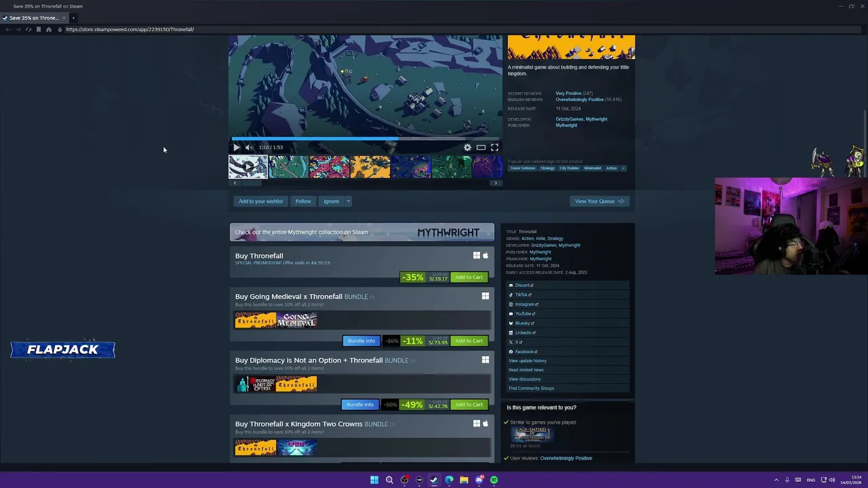Open the Facebook external link
This screenshot has height=488, width=868.
[x=523, y=352]
